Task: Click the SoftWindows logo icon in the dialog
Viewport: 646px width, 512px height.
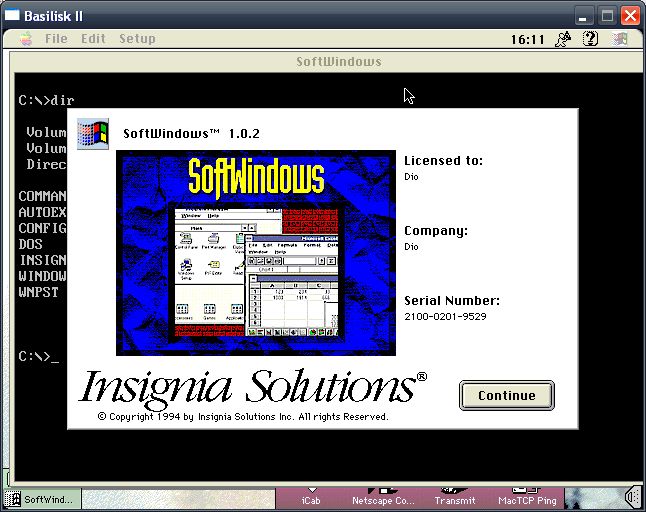Action: tap(93, 134)
